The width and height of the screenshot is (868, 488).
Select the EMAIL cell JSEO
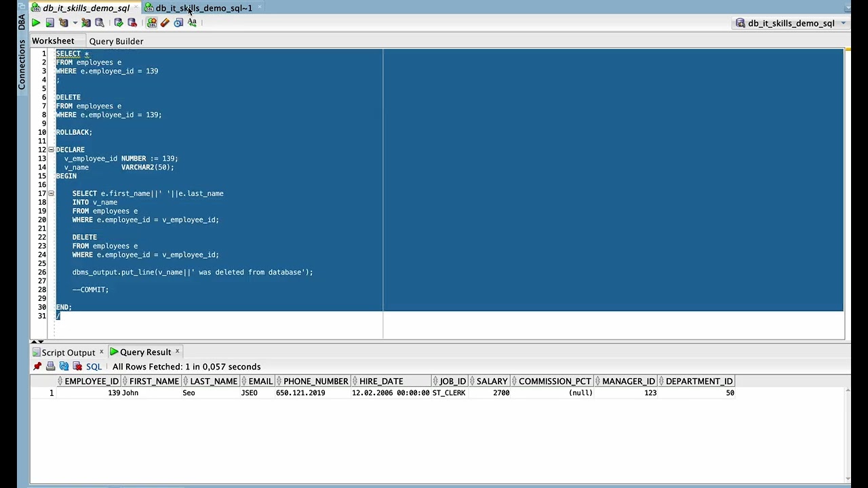pos(258,393)
